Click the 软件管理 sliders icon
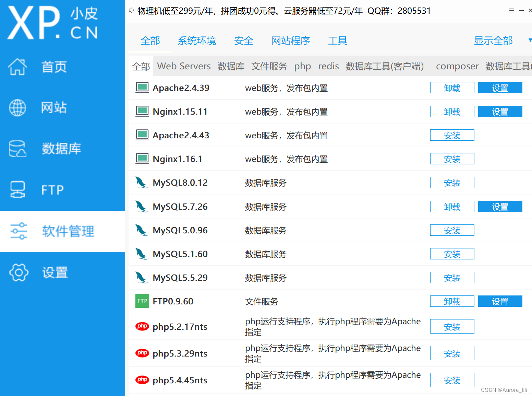This screenshot has width=532, height=396. pyautogui.click(x=19, y=231)
